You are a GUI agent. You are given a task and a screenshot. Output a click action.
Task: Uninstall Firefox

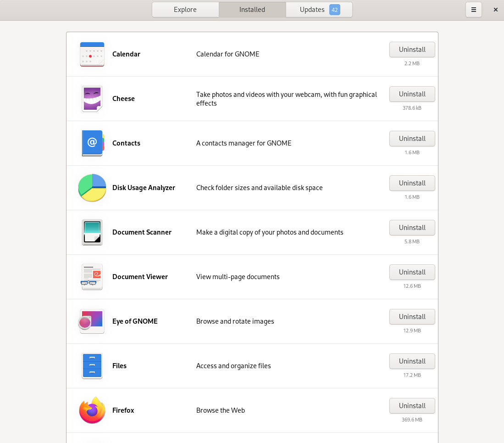point(412,406)
